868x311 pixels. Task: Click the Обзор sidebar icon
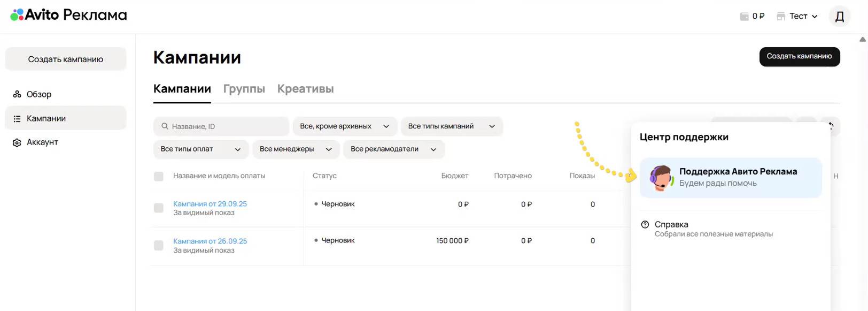coord(17,94)
